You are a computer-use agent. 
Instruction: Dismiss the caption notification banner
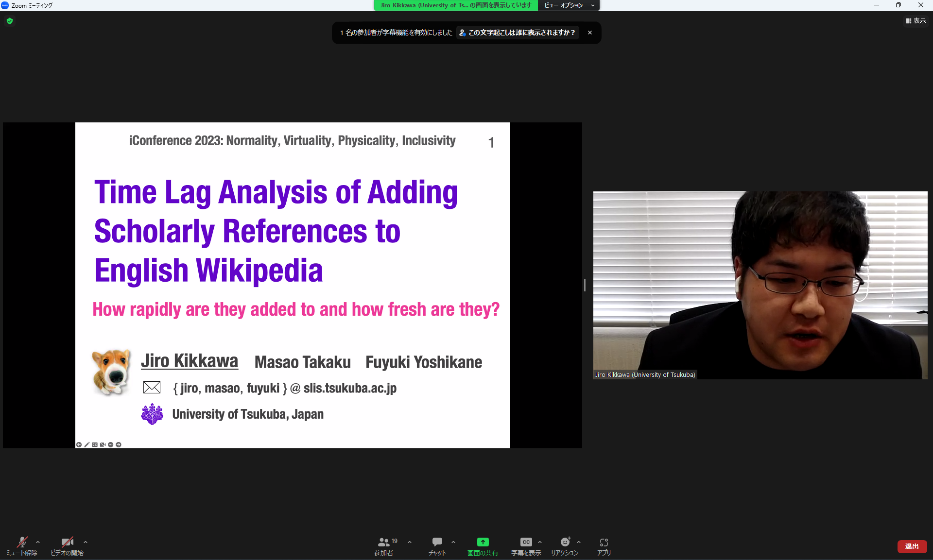pos(590,33)
